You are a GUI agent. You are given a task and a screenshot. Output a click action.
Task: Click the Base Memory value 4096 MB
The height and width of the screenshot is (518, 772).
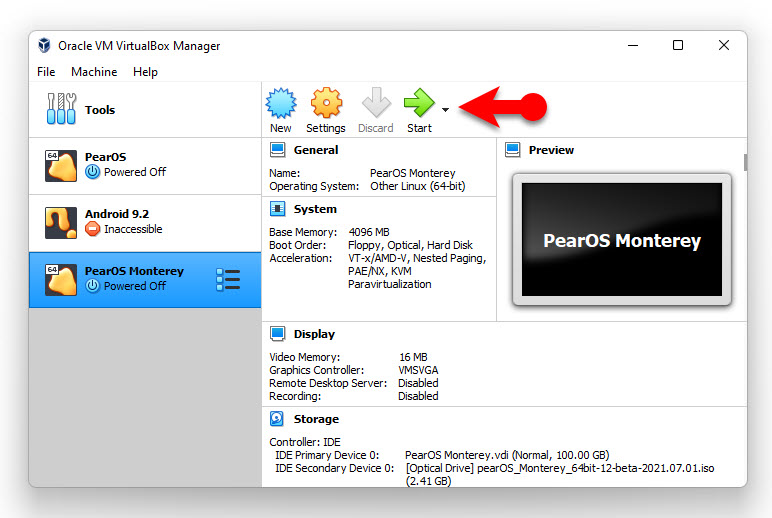(x=369, y=232)
